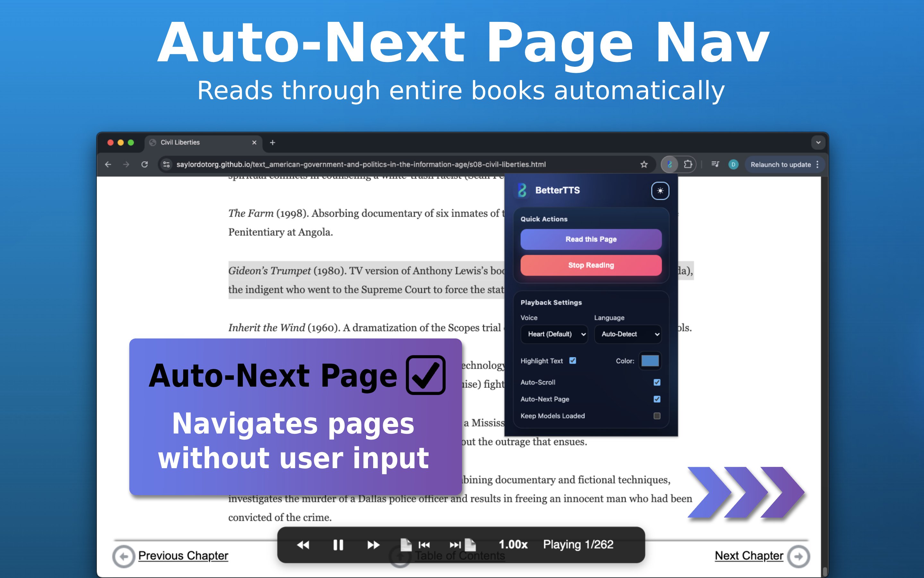Click the Quick Actions heading
This screenshot has width=924, height=578.
pyautogui.click(x=544, y=219)
